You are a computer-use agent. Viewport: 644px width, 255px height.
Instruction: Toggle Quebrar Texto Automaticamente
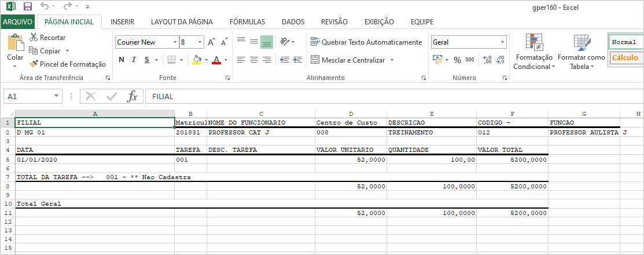(366, 42)
